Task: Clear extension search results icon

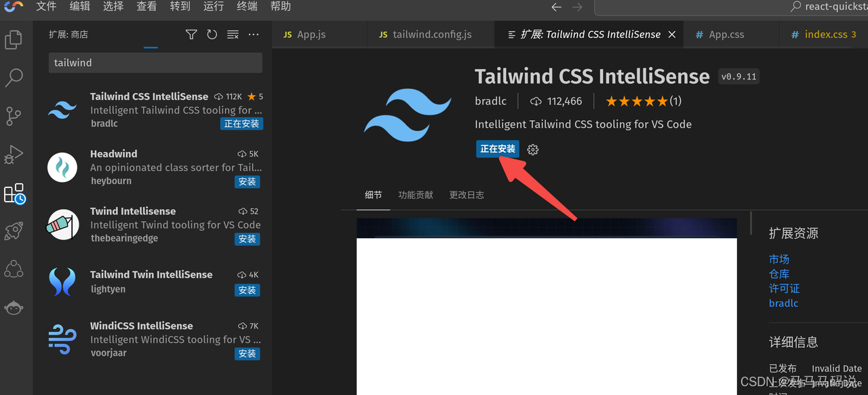Action: pos(233,35)
